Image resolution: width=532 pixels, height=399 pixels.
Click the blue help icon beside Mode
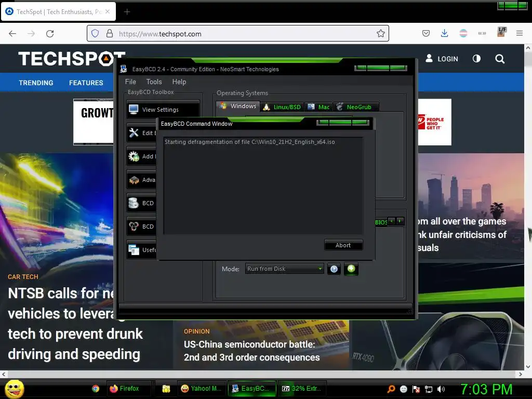click(334, 269)
